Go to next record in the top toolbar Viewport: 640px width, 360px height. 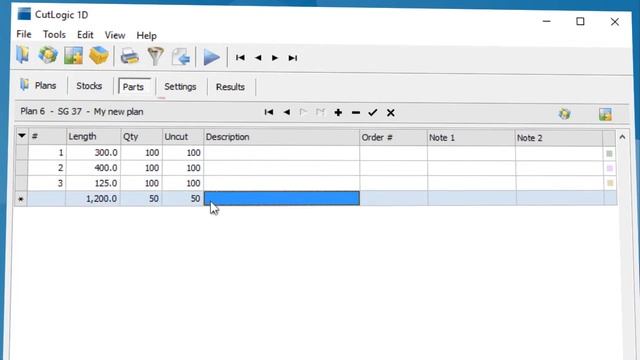point(275,58)
